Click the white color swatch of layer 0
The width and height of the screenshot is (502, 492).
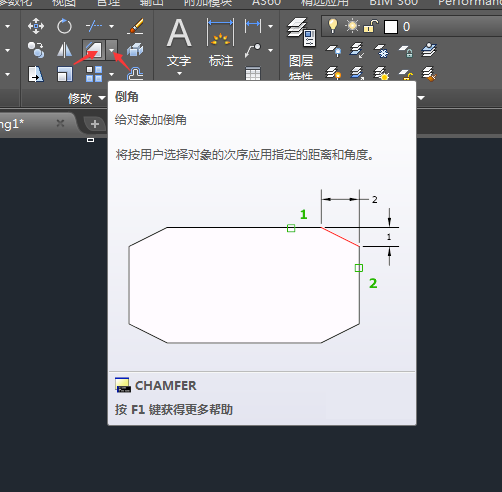point(391,27)
